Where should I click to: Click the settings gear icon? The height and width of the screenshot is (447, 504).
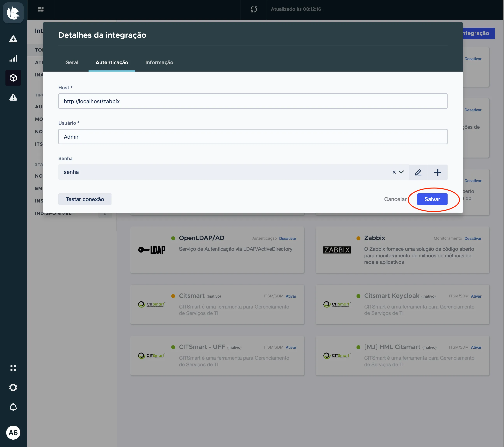coord(13,387)
